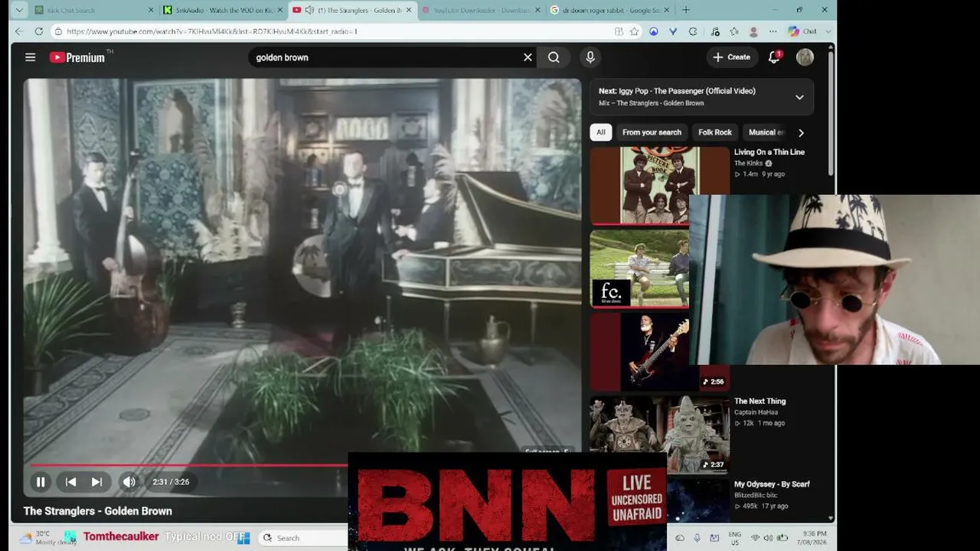Click The Stranglers - Golden Brown video title
980x551 pixels.
tap(98, 511)
